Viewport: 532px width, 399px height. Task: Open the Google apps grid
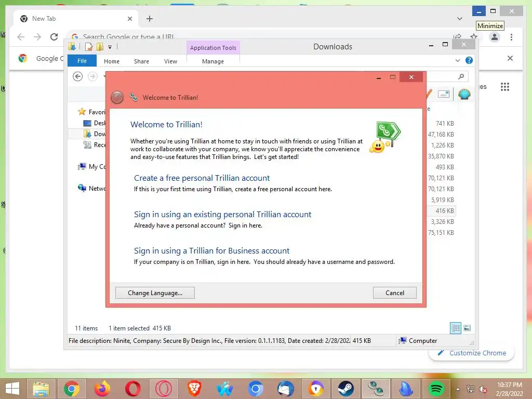[505, 87]
